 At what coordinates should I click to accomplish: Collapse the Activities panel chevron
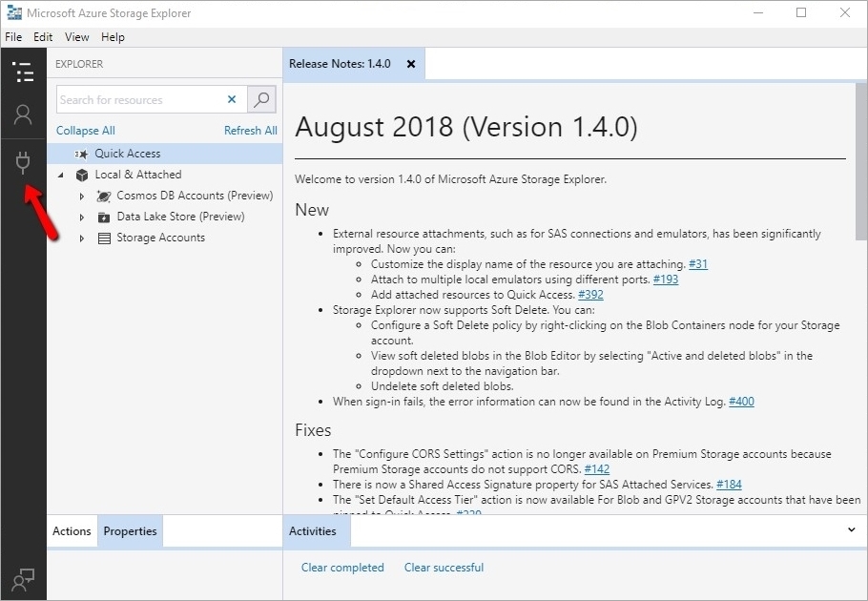[x=851, y=530]
